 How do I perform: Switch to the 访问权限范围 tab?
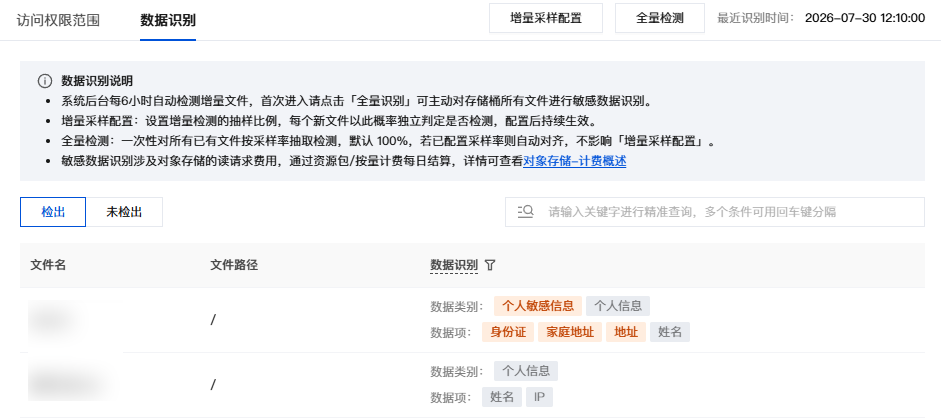[x=58, y=19]
